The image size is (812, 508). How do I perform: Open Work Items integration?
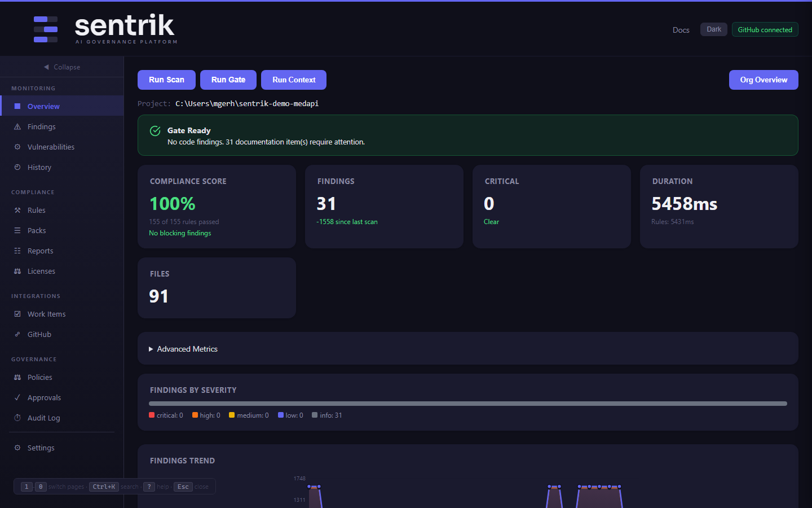tap(62, 314)
